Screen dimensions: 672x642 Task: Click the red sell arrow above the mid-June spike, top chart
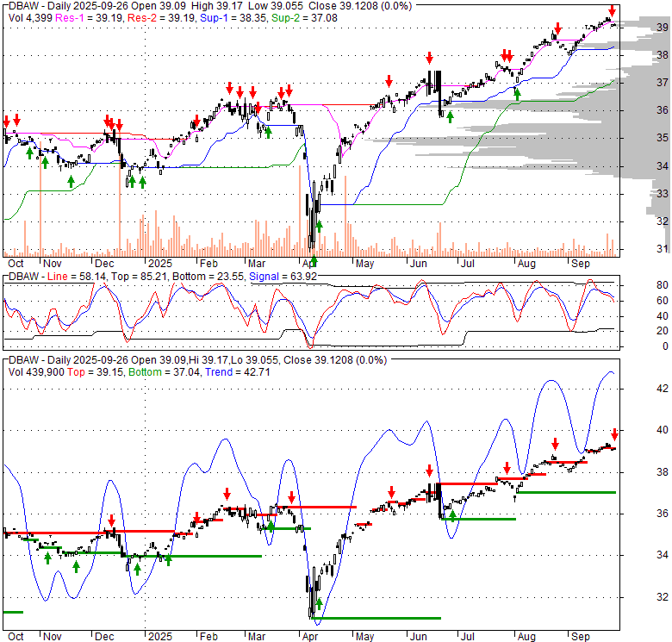[x=429, y=58]
